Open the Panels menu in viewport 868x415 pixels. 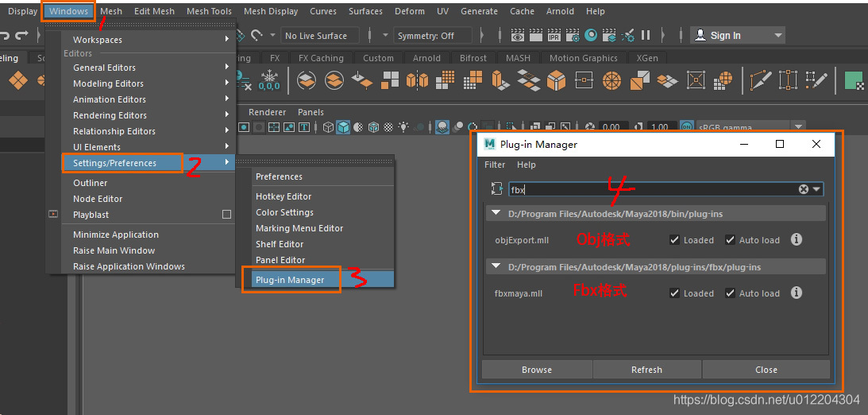(x=311, y=112)
